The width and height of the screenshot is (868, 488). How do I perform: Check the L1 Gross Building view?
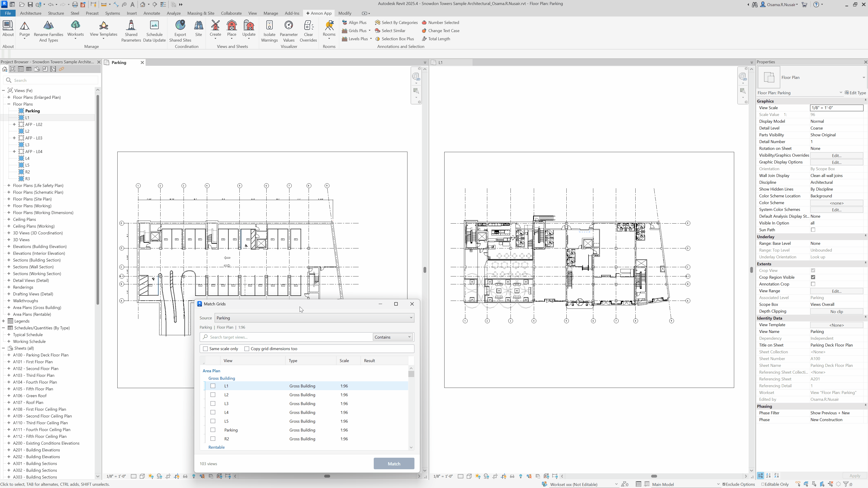[x=213, y=386]
